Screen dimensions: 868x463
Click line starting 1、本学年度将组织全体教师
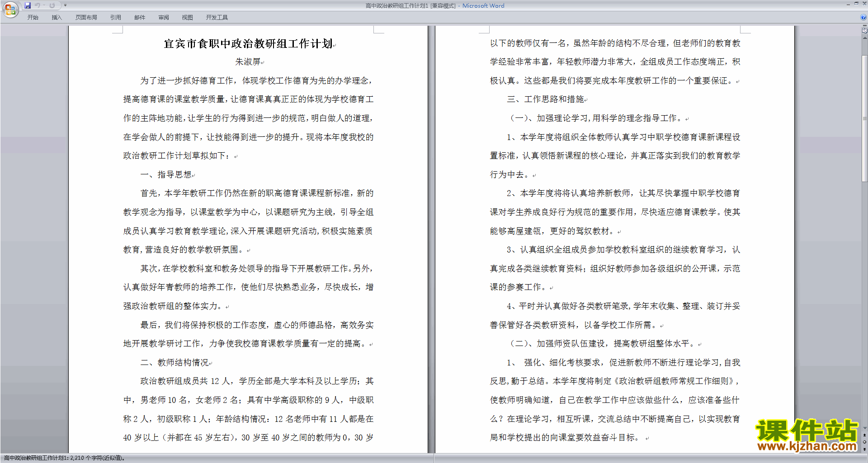(623, 137)
